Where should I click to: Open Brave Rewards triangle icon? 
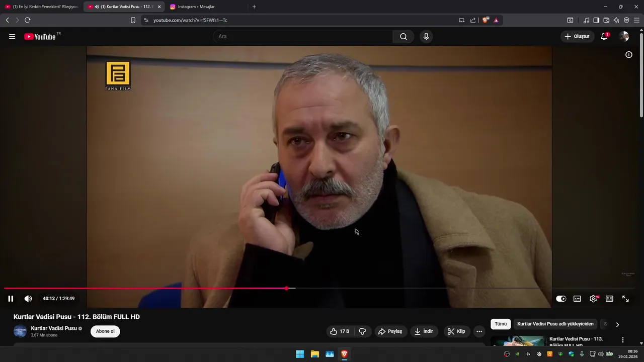click(496, 20)
